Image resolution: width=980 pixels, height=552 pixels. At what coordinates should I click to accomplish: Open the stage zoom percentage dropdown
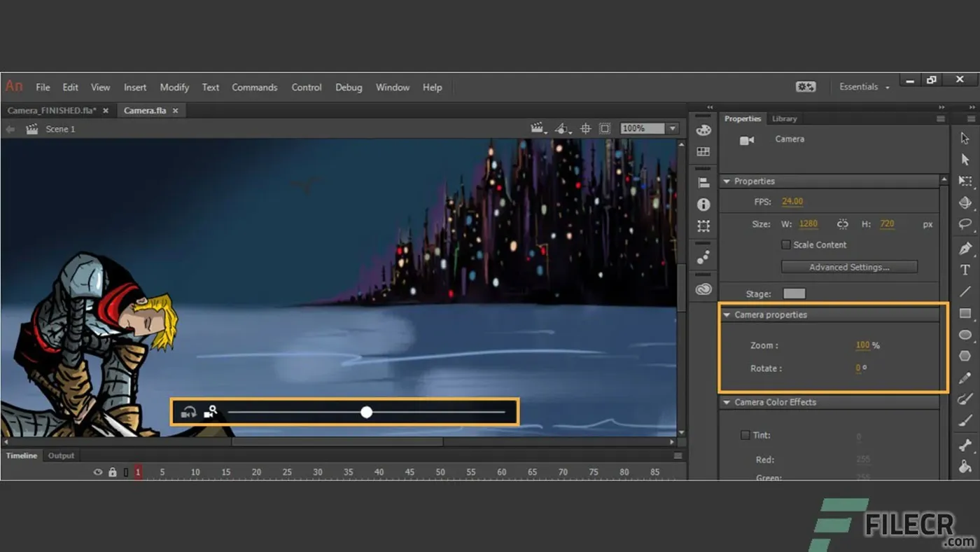coord(671,128)
